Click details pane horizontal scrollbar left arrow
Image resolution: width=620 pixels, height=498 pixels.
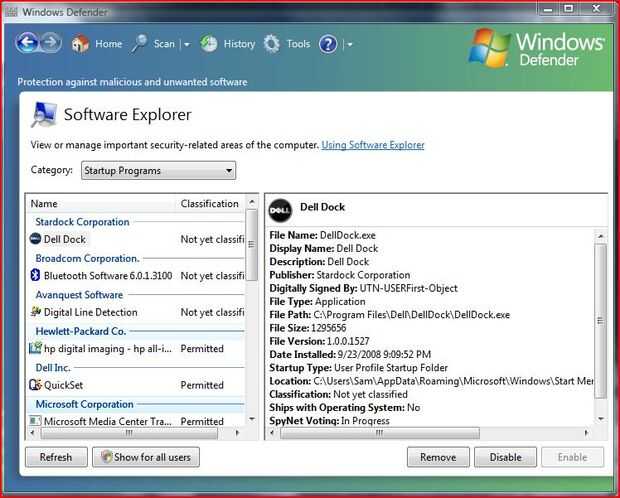272,433
